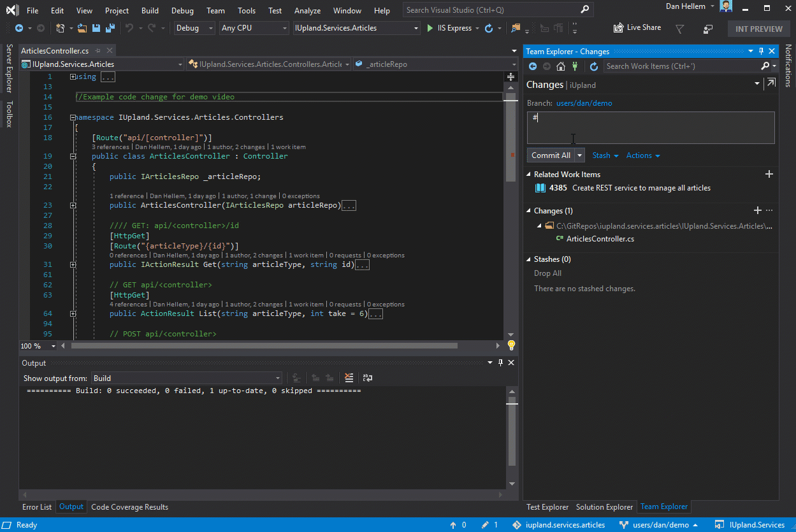Click the Refresh browser icon beside IIS Express
The width and height of the screenshot is (796, 532).
489,28
